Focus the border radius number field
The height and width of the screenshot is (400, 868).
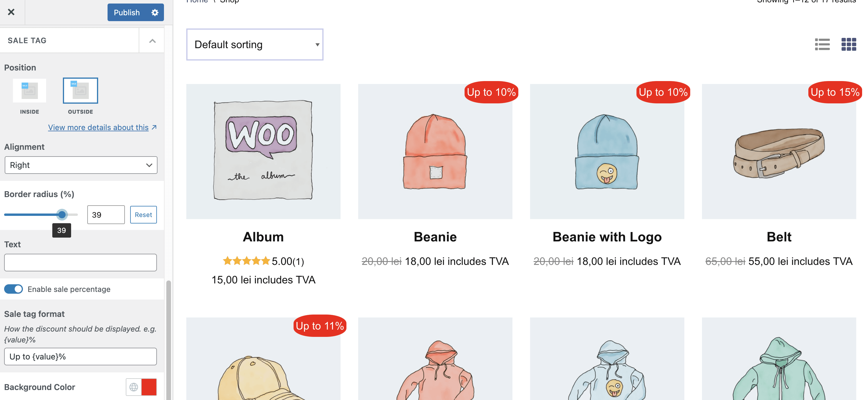(106, 214)
